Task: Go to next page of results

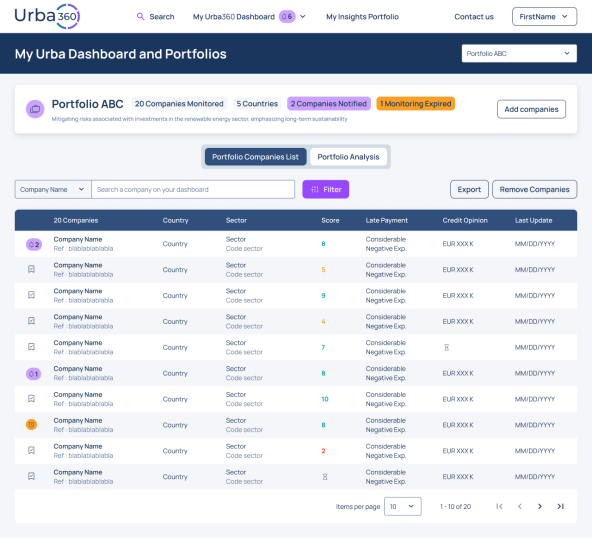Action: [x=540, y=506]
